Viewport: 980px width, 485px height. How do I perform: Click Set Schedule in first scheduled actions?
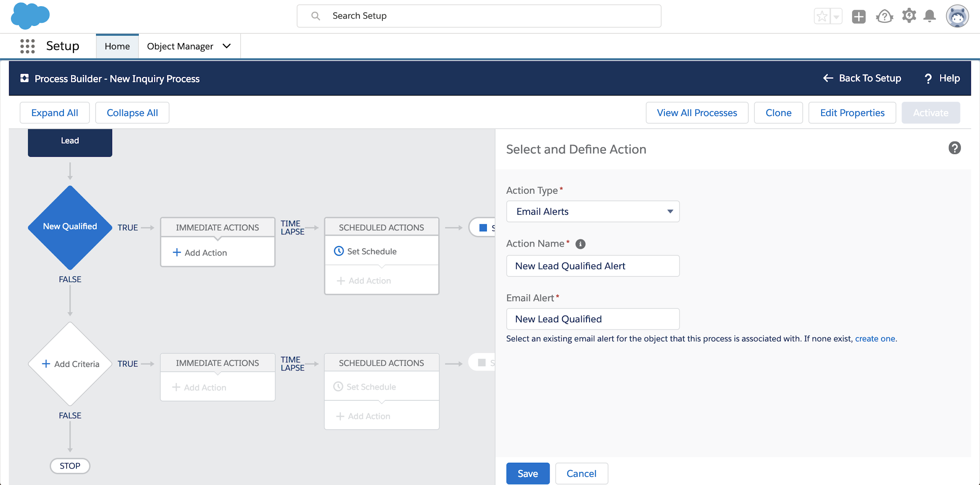(x=372, y=251)
